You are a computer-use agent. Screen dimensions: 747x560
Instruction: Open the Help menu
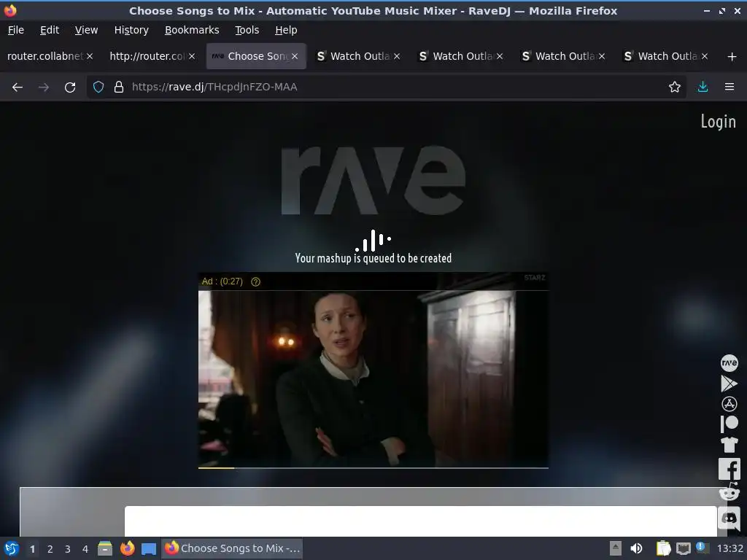[x=286, y=30]
